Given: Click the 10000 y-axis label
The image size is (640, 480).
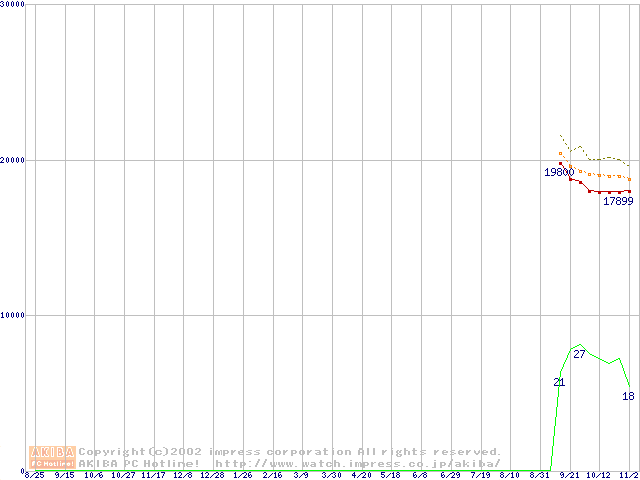Looking at the screenshot, I should click(x=14, y=315).
